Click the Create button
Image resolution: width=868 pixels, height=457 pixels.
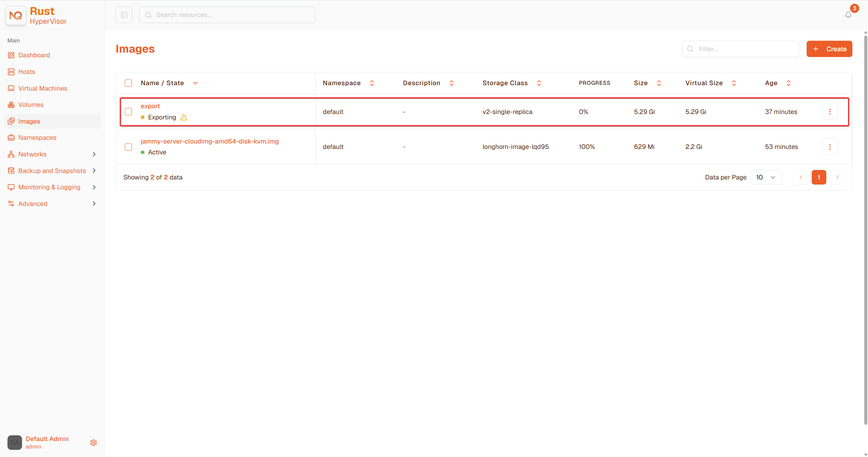point(829,49)
